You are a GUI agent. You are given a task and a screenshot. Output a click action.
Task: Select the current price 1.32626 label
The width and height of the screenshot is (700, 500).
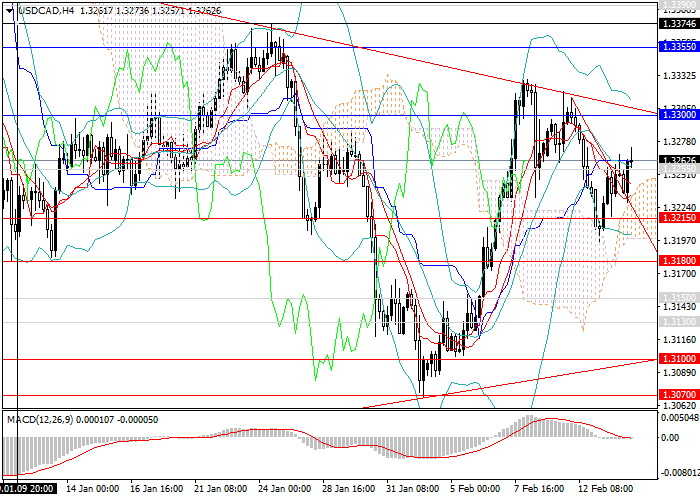(x=679, y=160)
